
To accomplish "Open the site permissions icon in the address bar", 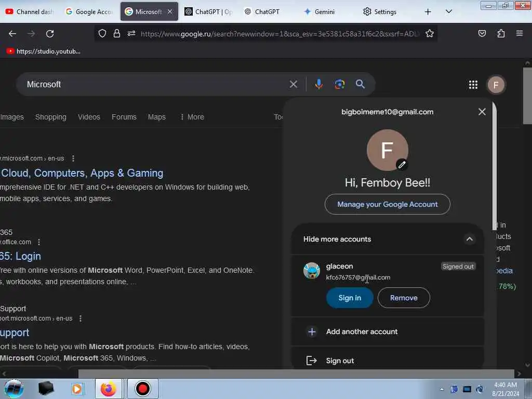I will [131, 33].
